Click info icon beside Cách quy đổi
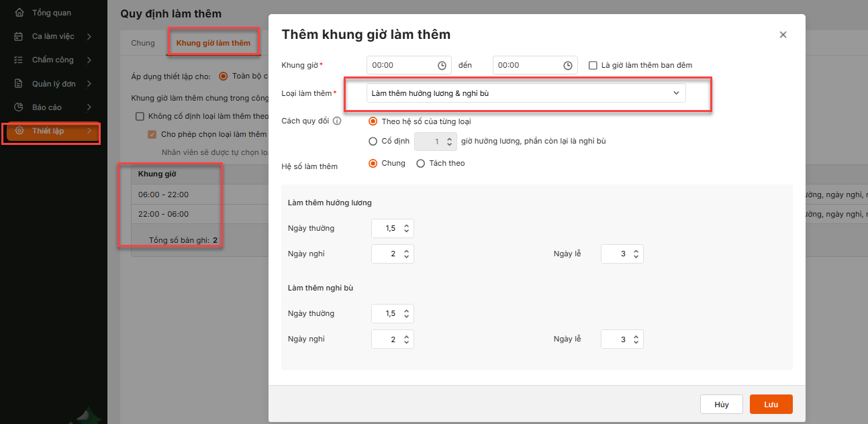The image size is (868, 424). (337, 121)
